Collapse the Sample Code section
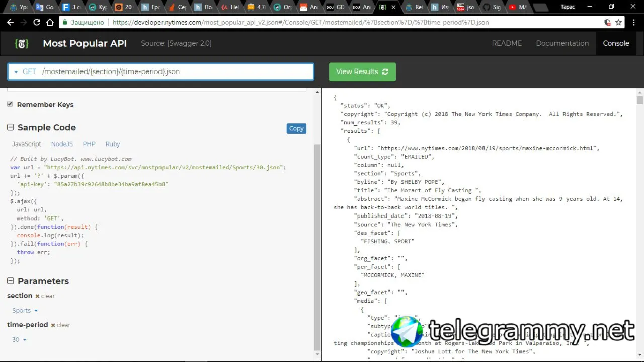Screen dimensions: 644x362 pyautogui.click(x=10, y=127)
